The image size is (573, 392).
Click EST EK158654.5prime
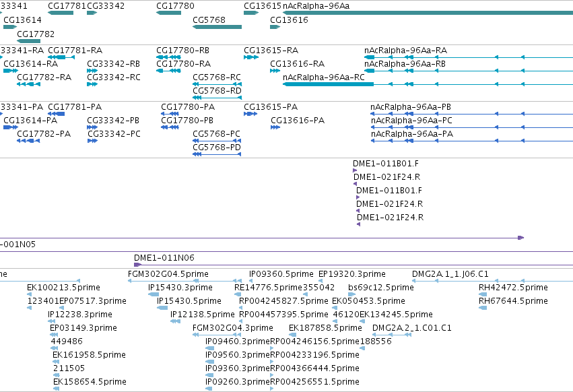point(90,382)
